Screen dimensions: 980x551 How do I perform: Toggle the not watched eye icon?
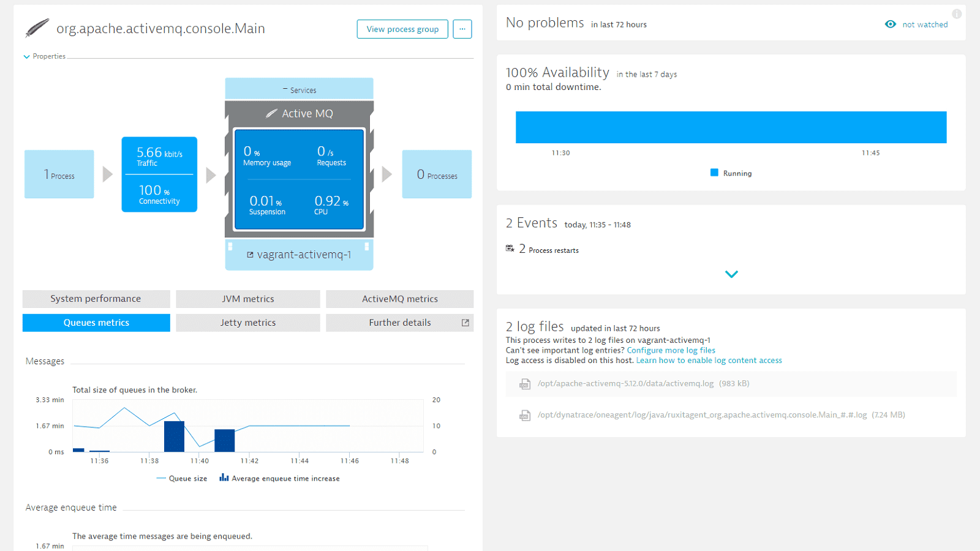[x=891, y=24]
